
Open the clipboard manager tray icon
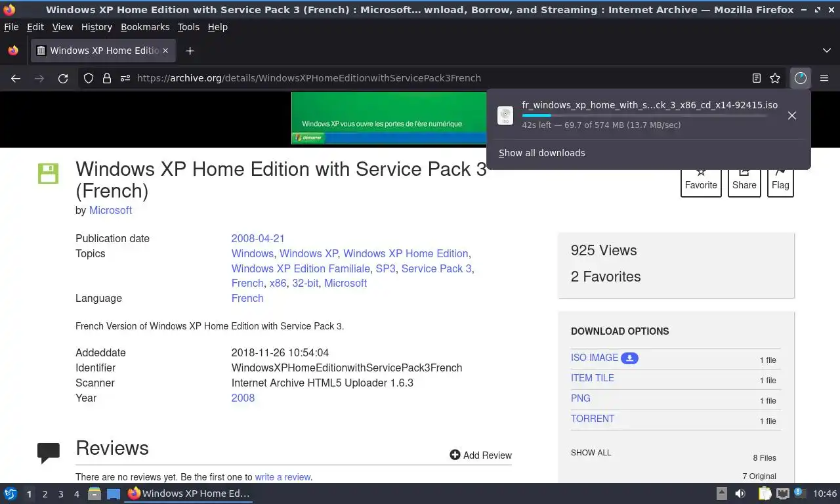[x=765, y=493]
